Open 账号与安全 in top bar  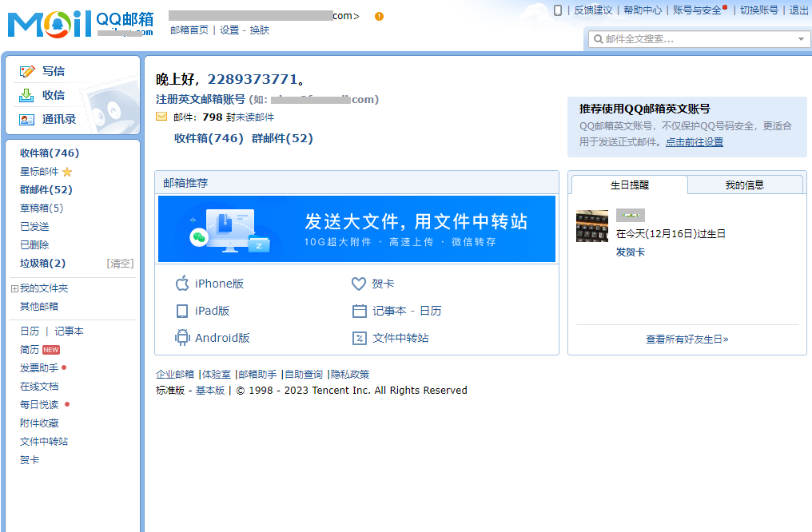point(697,10)
